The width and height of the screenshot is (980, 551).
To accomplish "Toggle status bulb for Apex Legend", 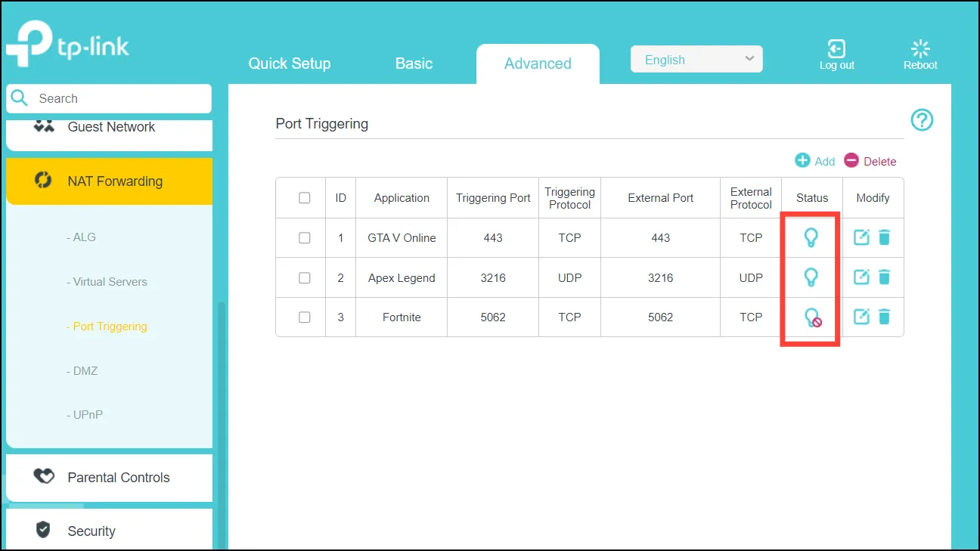I will click(x=811, y=277).
